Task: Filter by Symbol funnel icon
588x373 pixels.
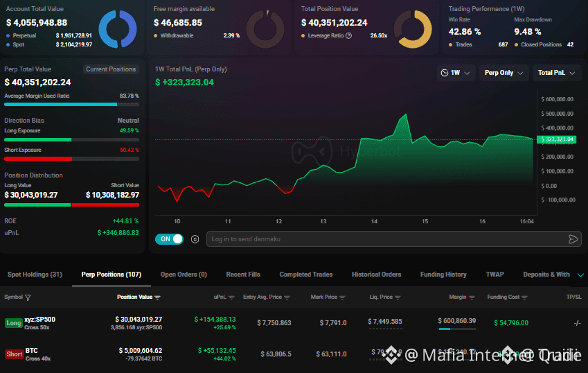Action: (x=28, y=297)
